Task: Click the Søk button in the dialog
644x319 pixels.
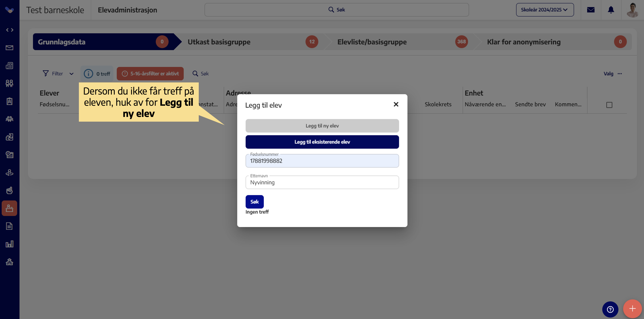Action: click(x=255, y=202)
